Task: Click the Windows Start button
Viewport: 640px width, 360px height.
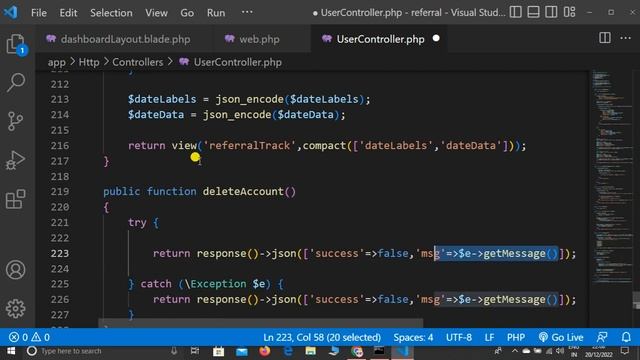Action: [11, 351]
